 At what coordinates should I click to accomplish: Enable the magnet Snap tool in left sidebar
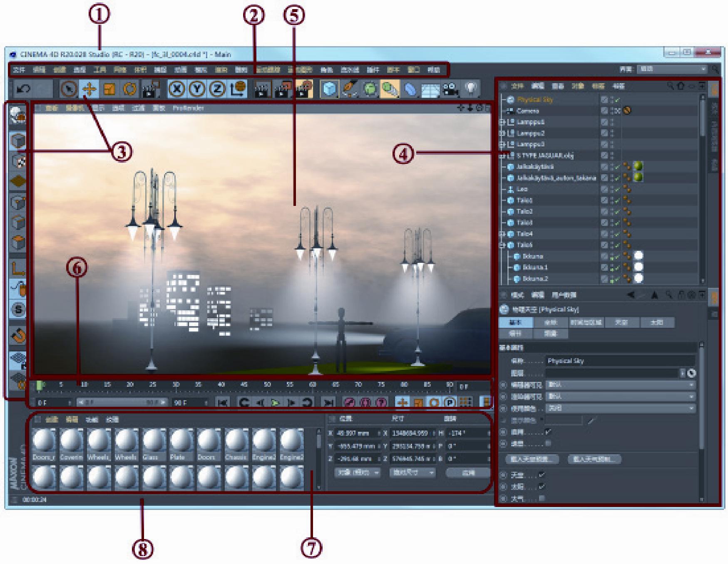click(18, 335)
